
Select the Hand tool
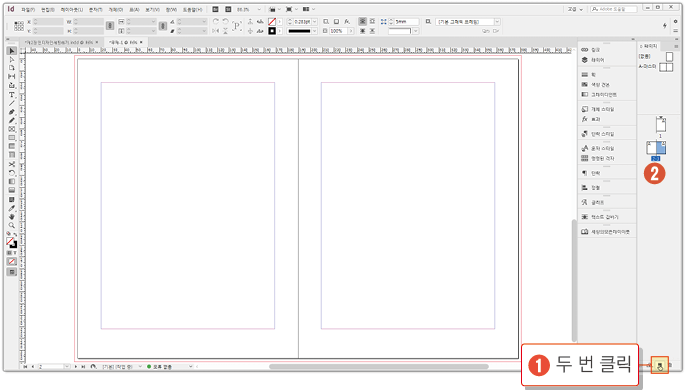pos(12,217)
